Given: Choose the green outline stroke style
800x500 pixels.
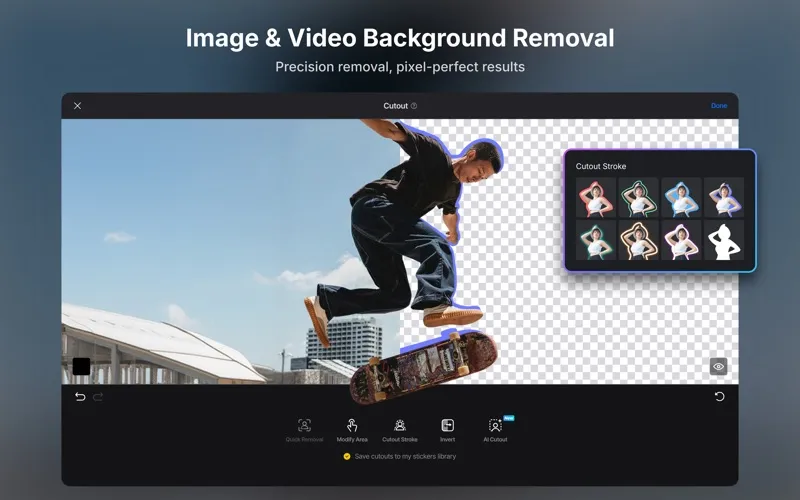Looking at the screenshot, I should [638, 197].
